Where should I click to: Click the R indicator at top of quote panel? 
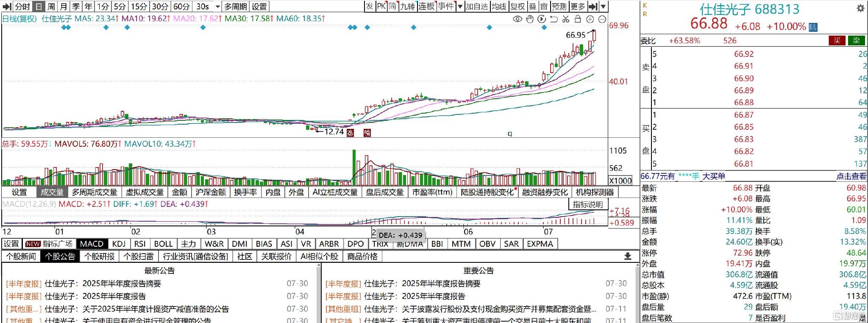pos(645,14)
